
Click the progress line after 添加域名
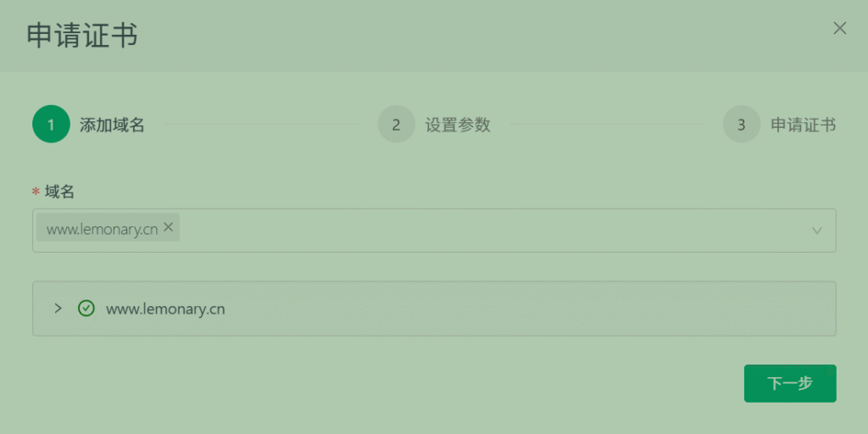click(262, 125)
